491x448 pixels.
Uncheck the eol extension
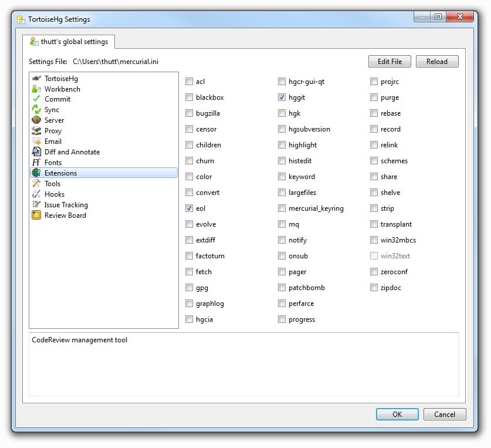[x=189, y=208]
